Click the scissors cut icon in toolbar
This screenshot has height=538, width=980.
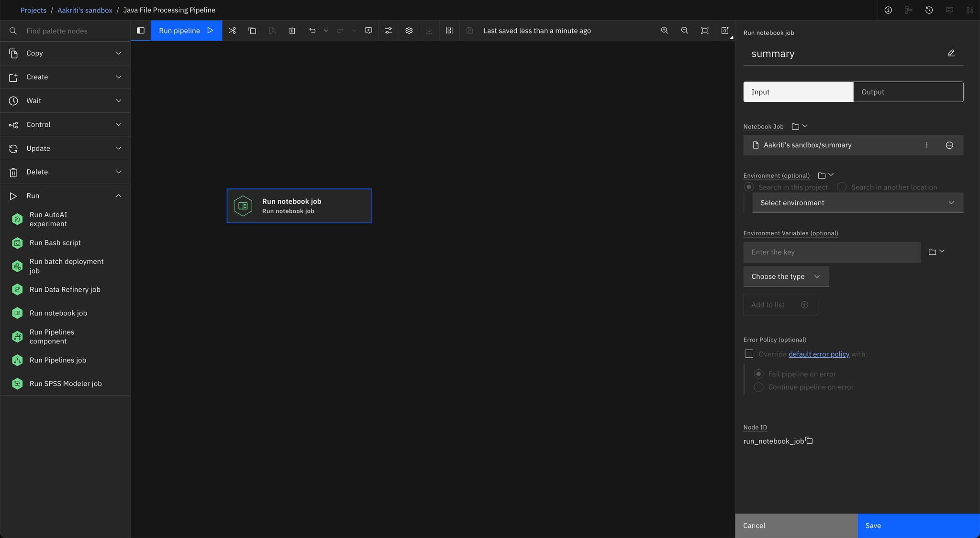(233, 30)
